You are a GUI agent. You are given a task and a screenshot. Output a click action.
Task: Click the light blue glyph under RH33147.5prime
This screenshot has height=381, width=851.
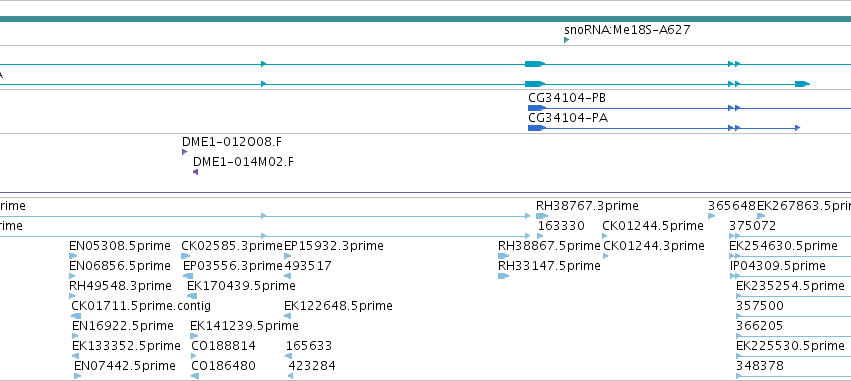(504, 276)
